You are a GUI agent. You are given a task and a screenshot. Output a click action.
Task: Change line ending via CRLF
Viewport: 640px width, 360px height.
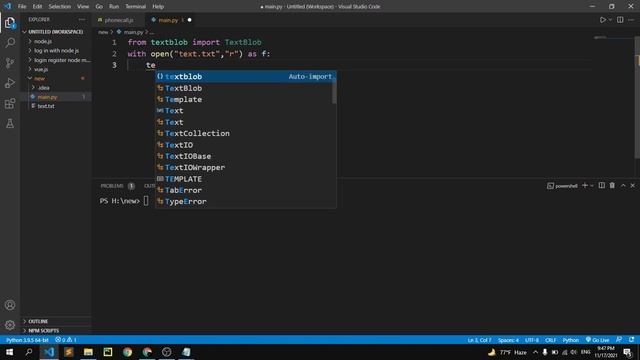pos(551,340)
